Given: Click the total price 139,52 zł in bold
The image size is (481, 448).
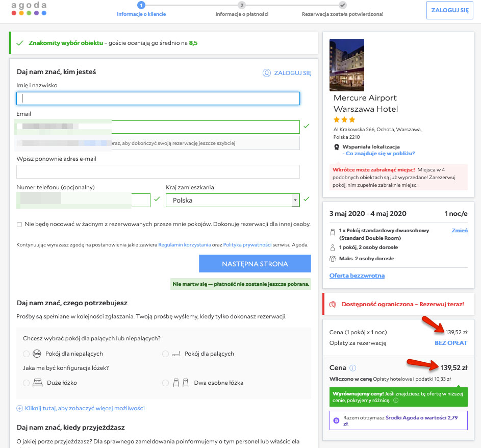Looking at the screenshot, I should (454, 367).
